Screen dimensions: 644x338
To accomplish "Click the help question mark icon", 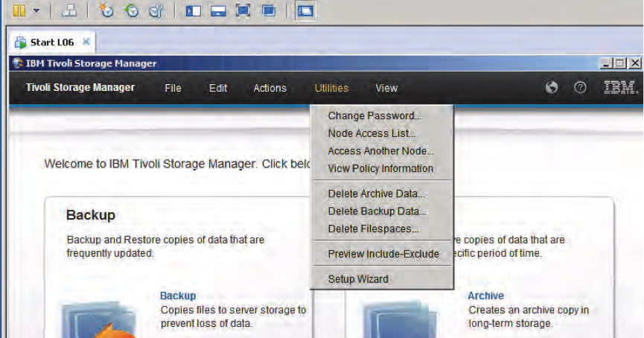I will [x=580, y=87].
